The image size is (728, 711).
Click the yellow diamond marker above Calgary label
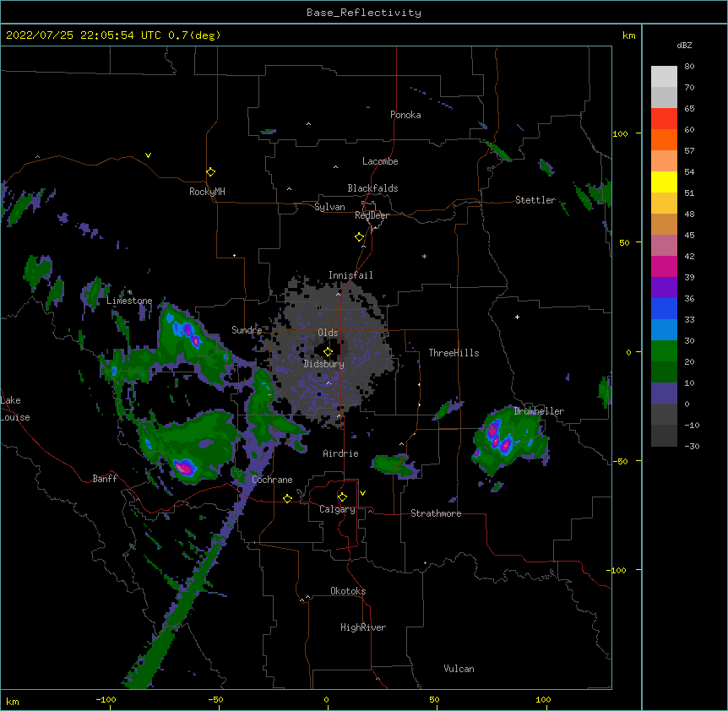tap(342, 497)
